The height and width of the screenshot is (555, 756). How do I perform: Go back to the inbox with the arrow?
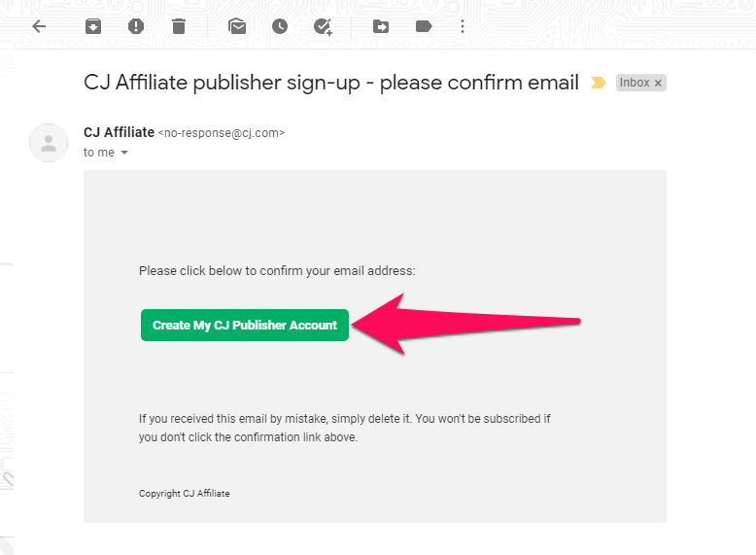click(39, 26)
